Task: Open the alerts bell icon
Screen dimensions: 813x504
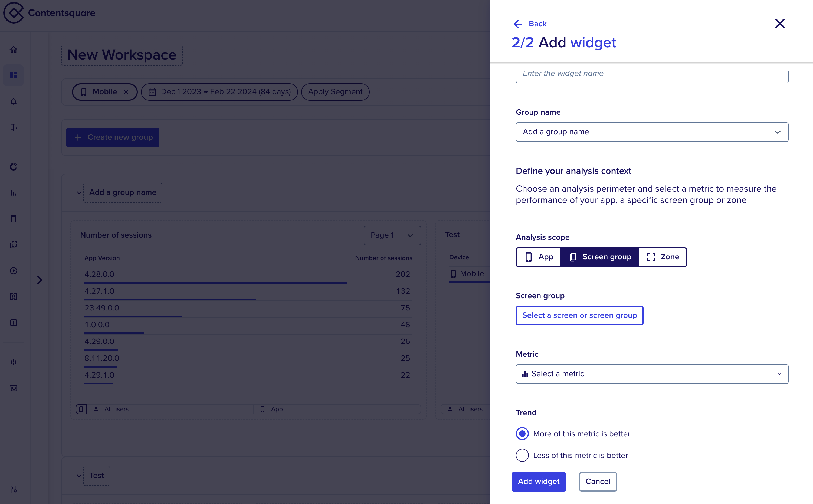Action: tap(13, 101)
